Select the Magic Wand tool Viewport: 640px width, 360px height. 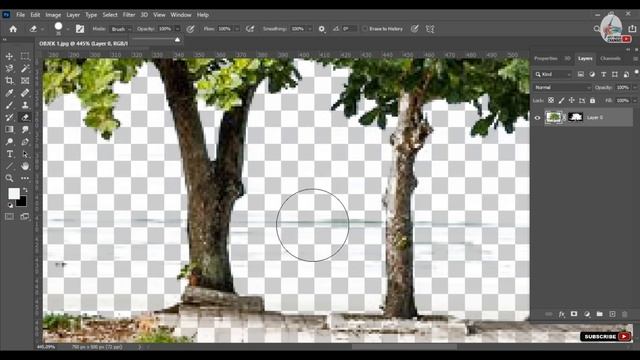25,69
